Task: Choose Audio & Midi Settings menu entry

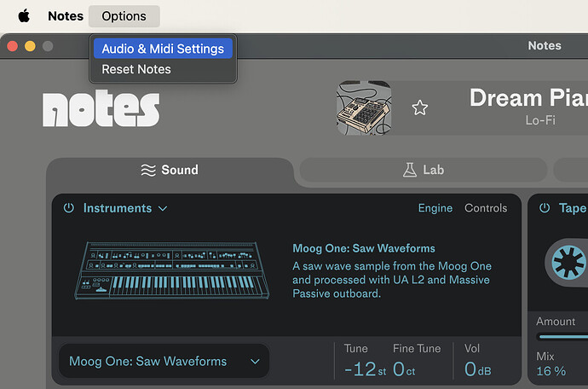Action: 163,49
